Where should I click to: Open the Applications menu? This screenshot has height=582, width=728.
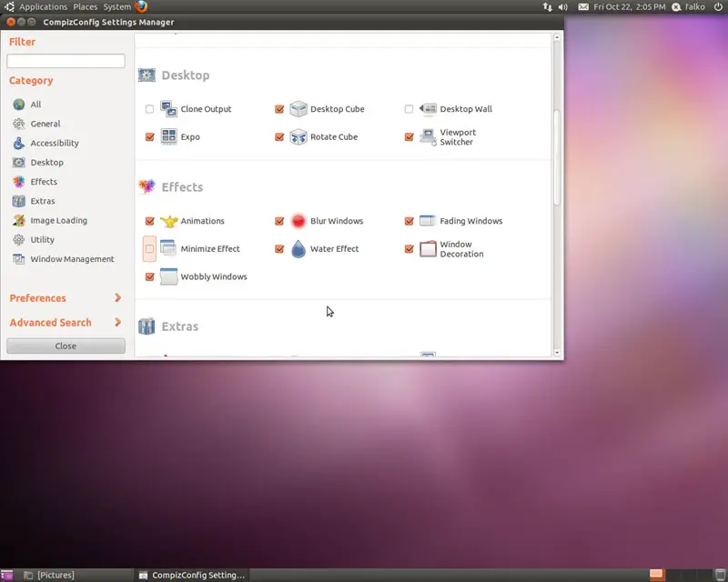[43, 7]
